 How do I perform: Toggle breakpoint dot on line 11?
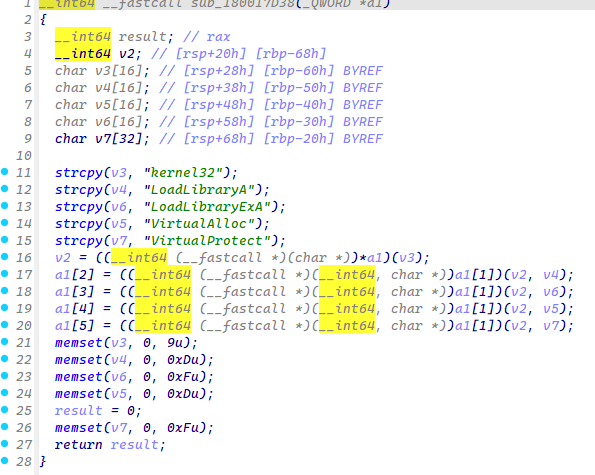(5, 172)
